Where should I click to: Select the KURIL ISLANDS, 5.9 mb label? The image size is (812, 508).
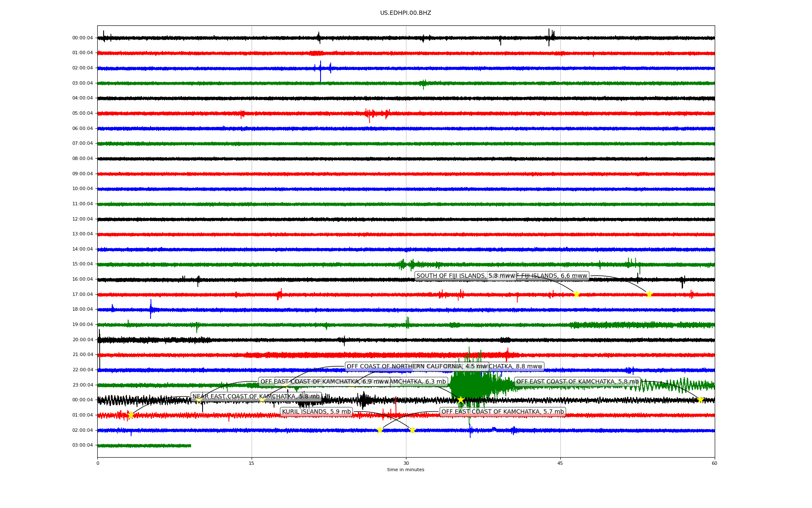tap(316, 411)
